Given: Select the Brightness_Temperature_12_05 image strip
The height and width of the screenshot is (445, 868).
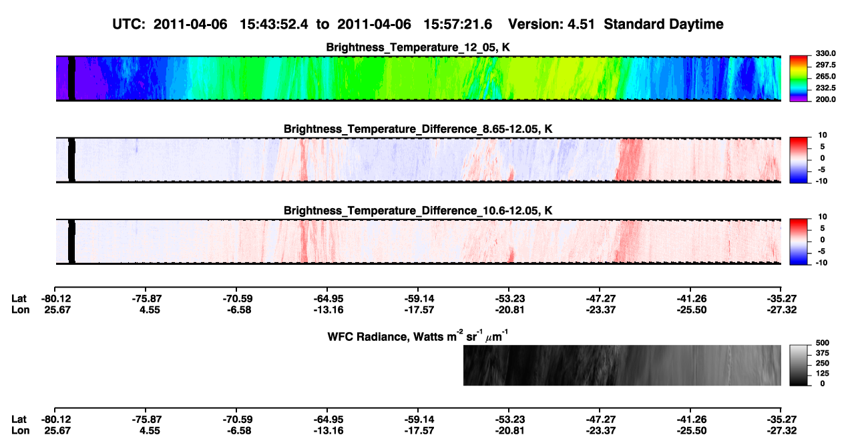Looking at the screenshot, I should [418, 78].
